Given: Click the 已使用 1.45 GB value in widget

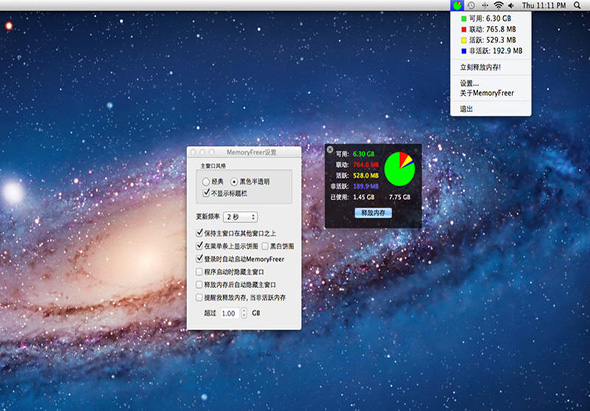Looking at the screenshot, I should 363,197.
